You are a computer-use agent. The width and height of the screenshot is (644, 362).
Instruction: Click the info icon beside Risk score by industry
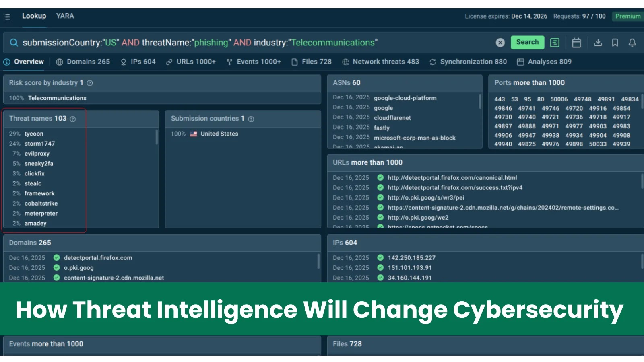[x=90, y=83]
